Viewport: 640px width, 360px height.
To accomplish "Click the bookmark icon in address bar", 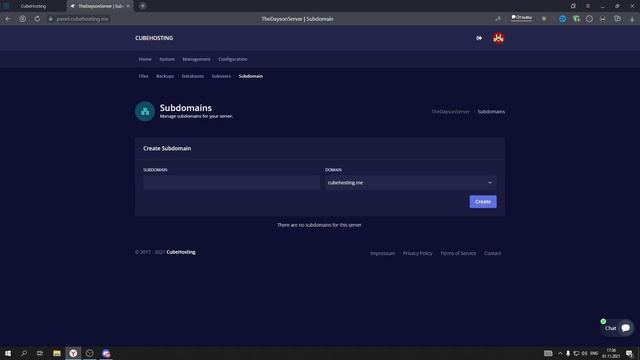I will click(544, 19).
